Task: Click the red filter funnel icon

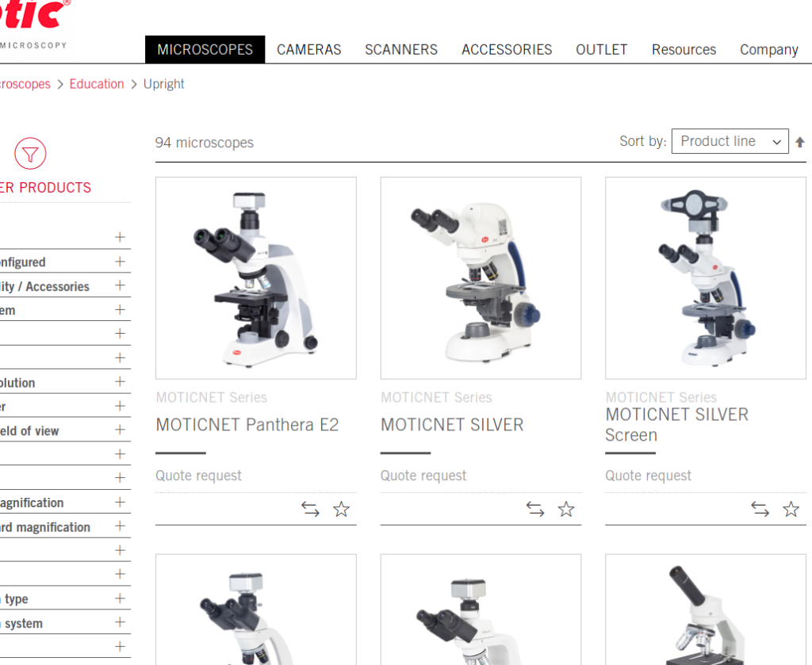Action: pyautogui.click(x=30, y=153)
